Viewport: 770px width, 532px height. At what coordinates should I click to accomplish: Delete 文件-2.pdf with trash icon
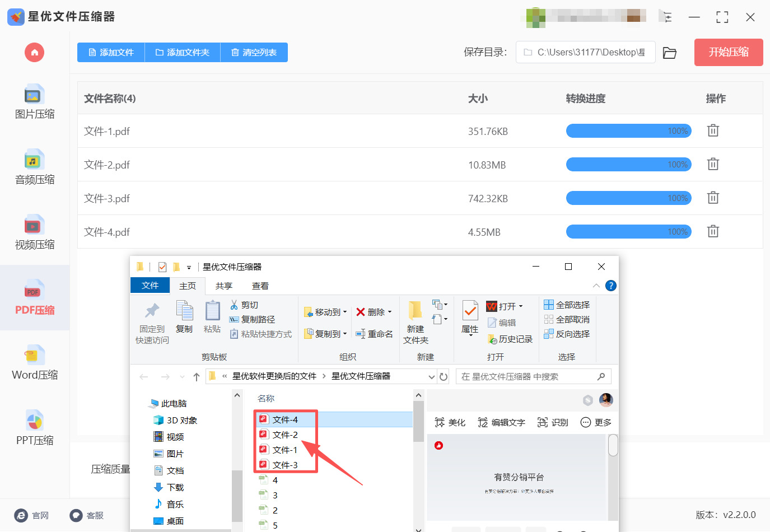(713, 164)
